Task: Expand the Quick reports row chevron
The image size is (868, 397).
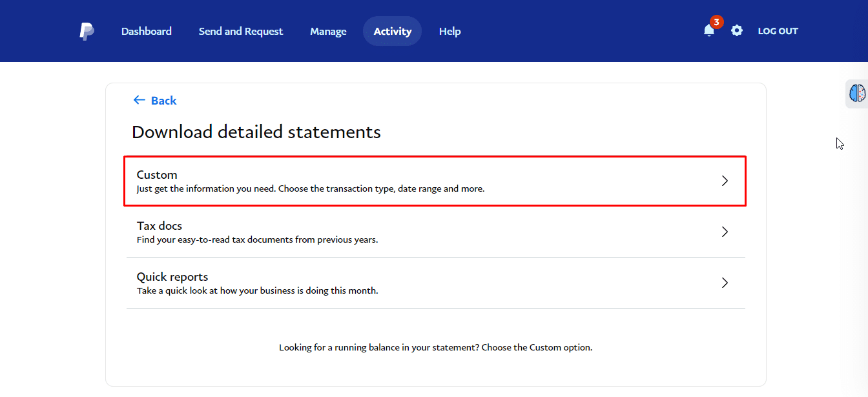Action: coord(725,283)
